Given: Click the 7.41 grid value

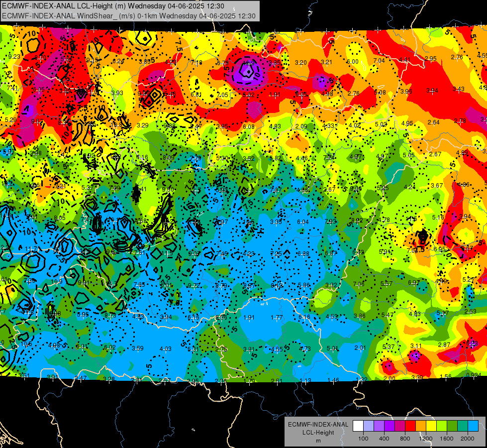Looking at the screenshot, I should point(13,88).
